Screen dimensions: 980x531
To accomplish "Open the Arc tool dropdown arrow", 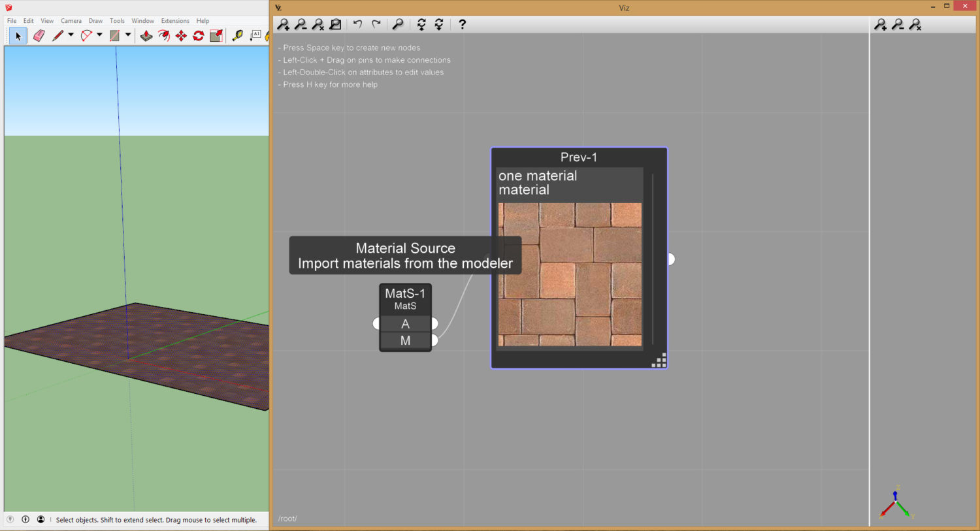I will [99, 35].
